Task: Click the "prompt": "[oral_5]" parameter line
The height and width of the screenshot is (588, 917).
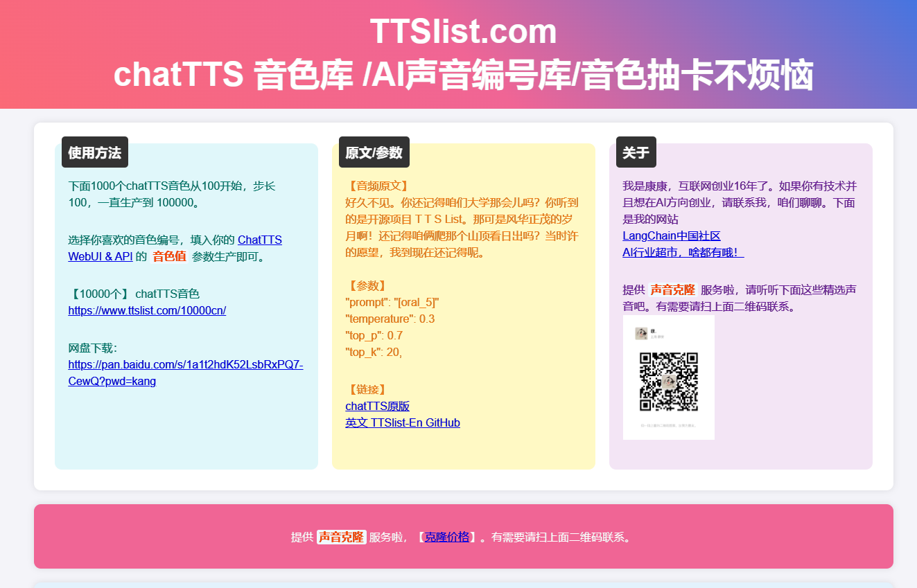Action: point(392,303)
